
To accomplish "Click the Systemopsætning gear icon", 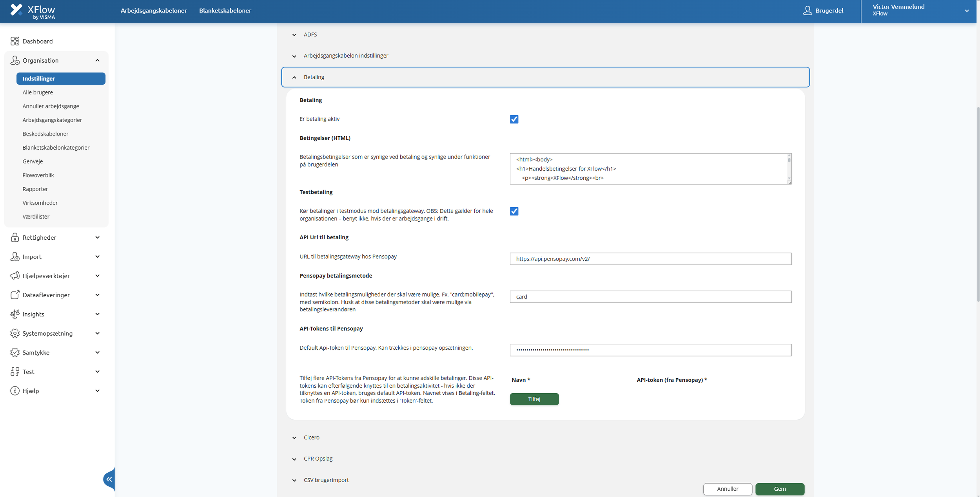I will 15,333.
